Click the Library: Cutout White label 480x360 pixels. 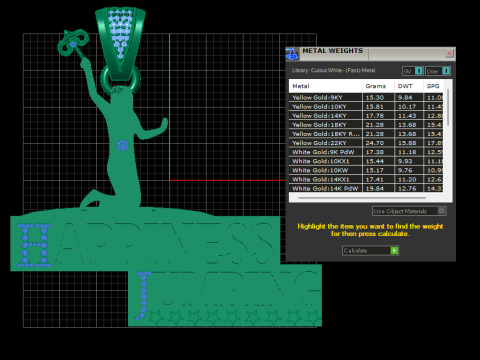tap(333, 70)
